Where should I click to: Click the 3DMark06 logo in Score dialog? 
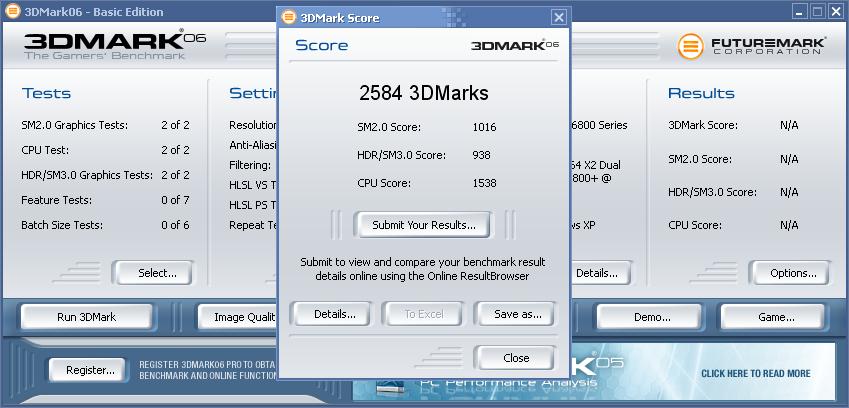click(x=515, y=45)
